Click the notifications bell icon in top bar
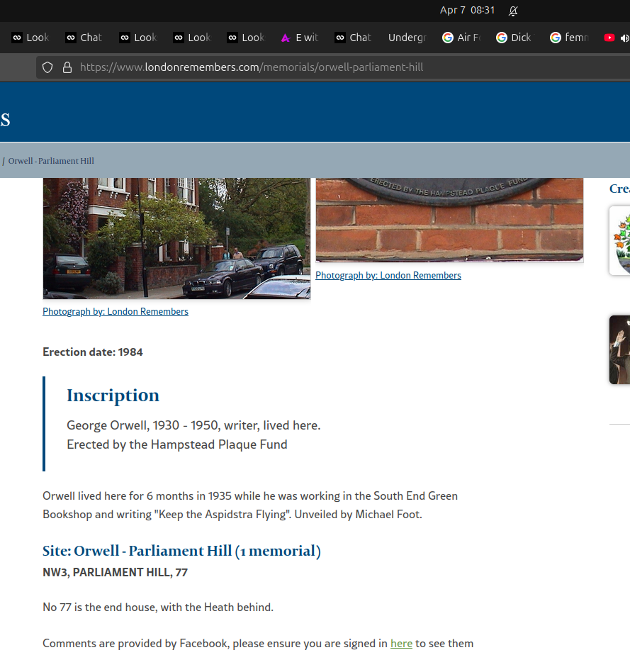Screen dimensions: 630x672 point(513,11)
